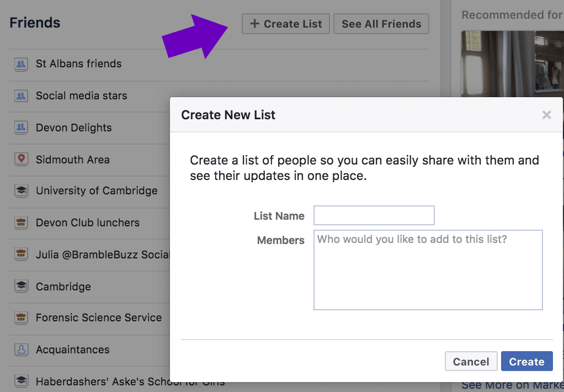Open See All Friends
The height and width of the screenshot is (392, 564).
point(381,24)
